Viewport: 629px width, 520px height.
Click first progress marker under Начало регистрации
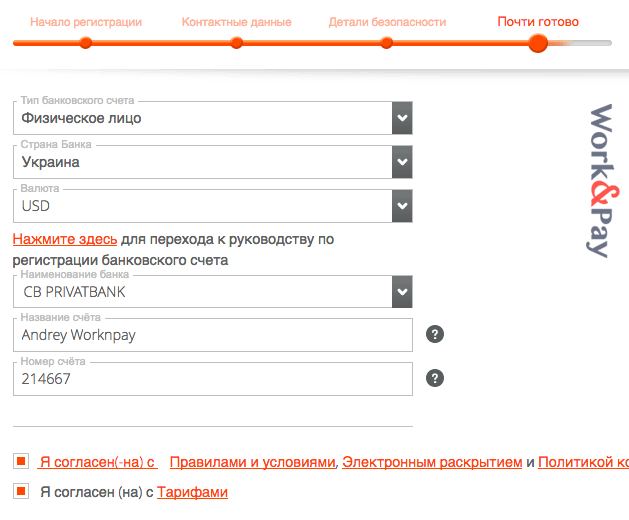tap(85, 43)
